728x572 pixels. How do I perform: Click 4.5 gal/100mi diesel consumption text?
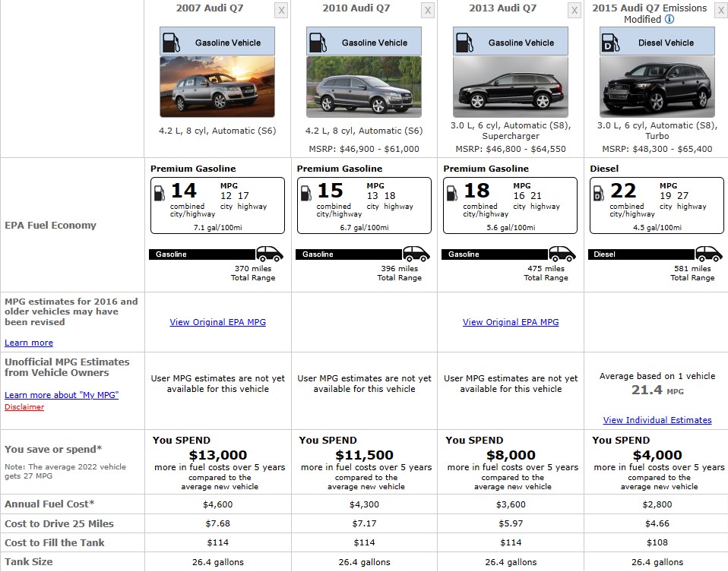(657, 227)
